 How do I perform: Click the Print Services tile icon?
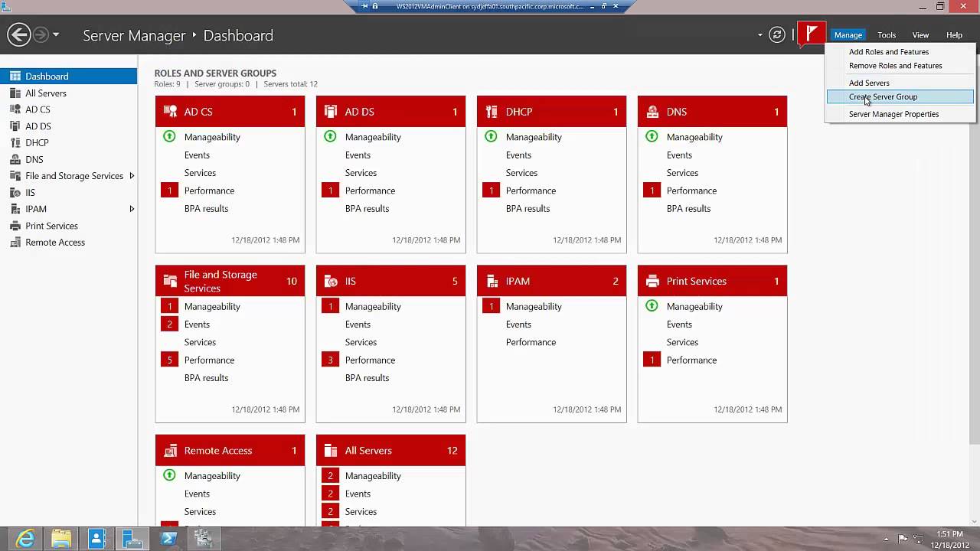point(652,282)
